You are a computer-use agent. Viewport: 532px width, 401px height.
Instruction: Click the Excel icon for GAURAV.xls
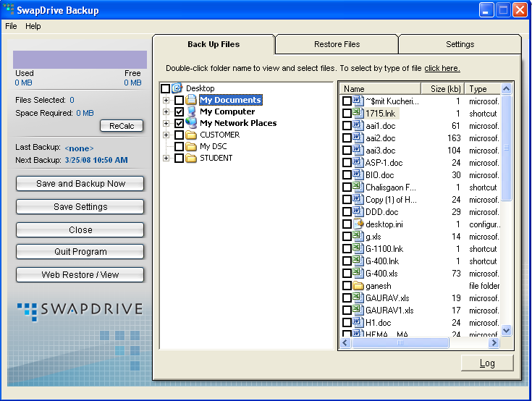[358, 298]
